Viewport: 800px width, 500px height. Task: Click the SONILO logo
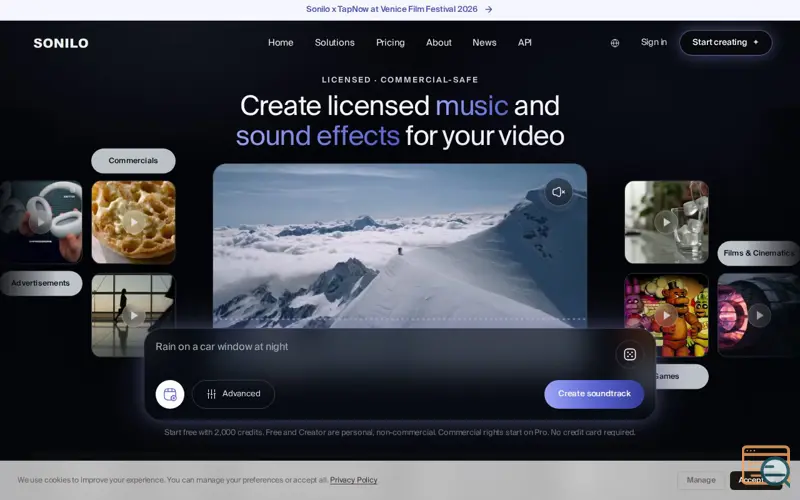point(61,43)
